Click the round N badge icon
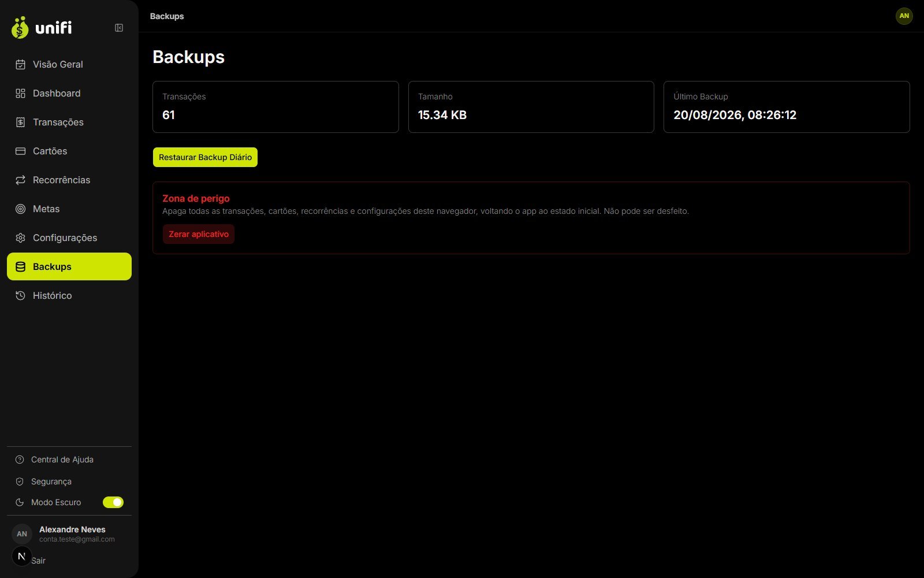The image size is (924, 578). (x=22, y=556)
